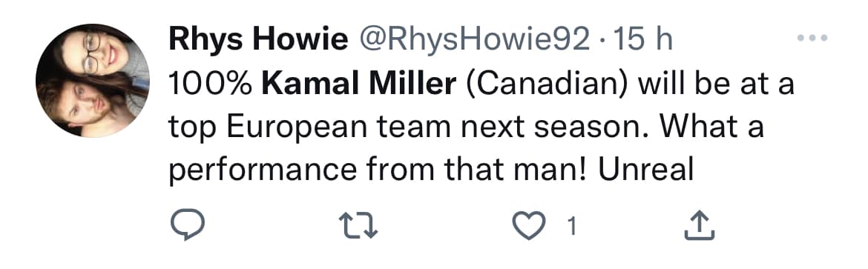The width and height of the screenshot is (868, 269).
Task: View the like count of 1
Action: click(x=573, y=226)
